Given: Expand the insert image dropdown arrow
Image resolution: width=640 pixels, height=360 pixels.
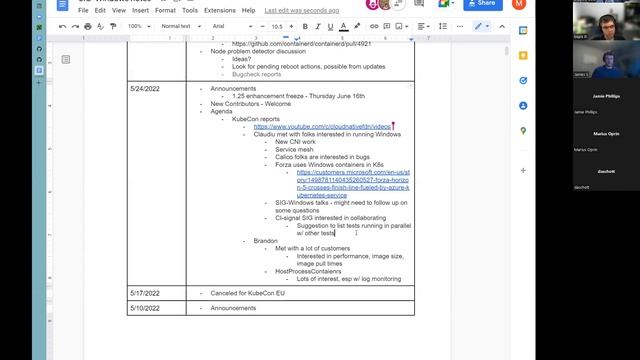Looking at the screenshot, I should [407, 27].
